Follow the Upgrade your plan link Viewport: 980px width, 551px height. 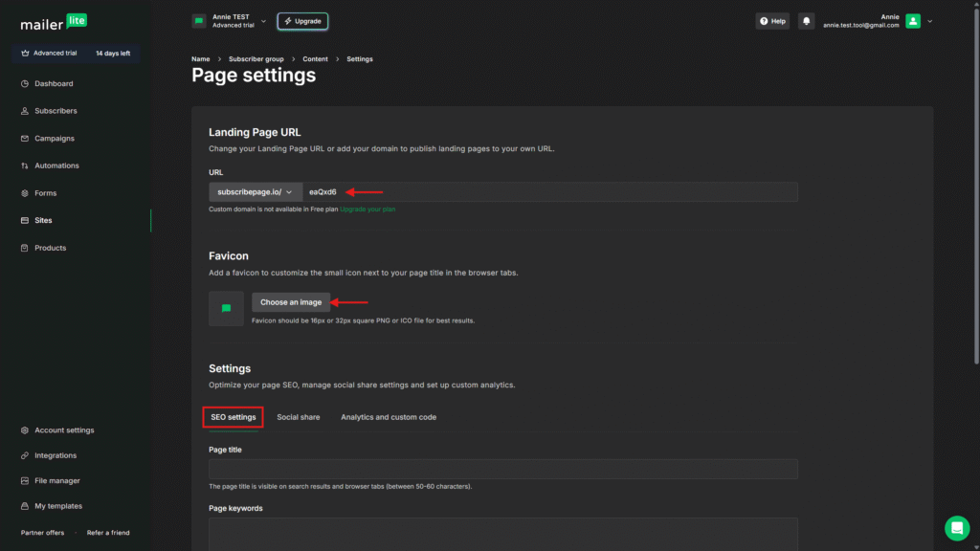coord(367,209)
